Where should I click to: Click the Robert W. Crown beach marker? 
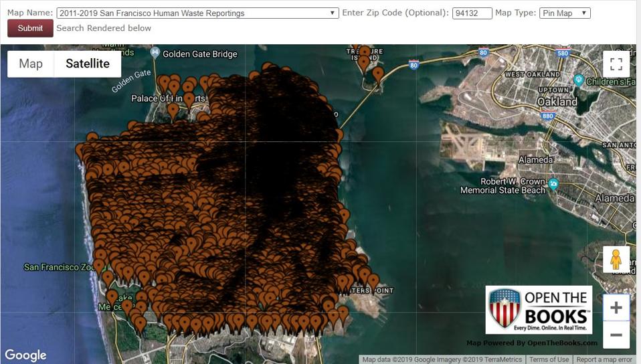(x=553, y=184)
